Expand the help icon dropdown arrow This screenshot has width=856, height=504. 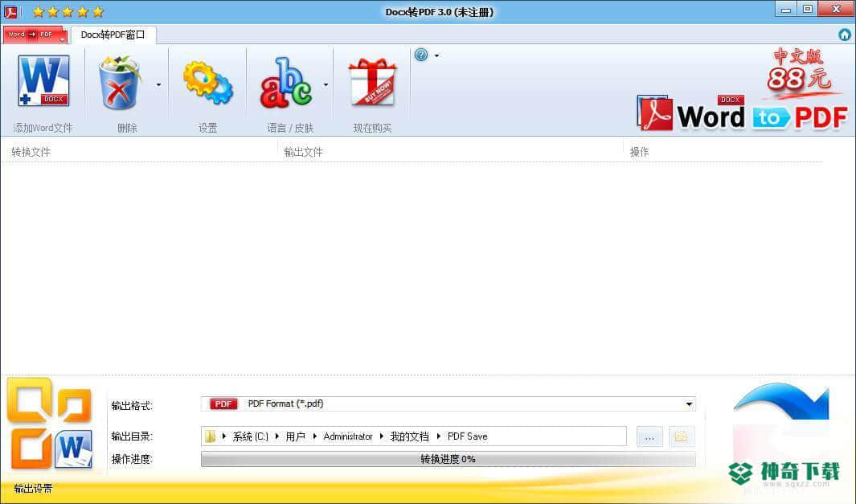coord(436,55)
